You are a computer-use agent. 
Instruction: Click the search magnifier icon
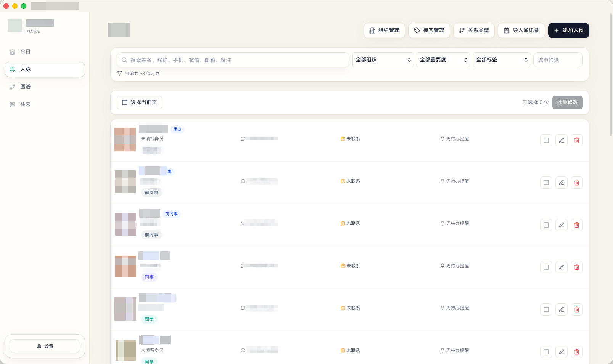coord(124,60)
